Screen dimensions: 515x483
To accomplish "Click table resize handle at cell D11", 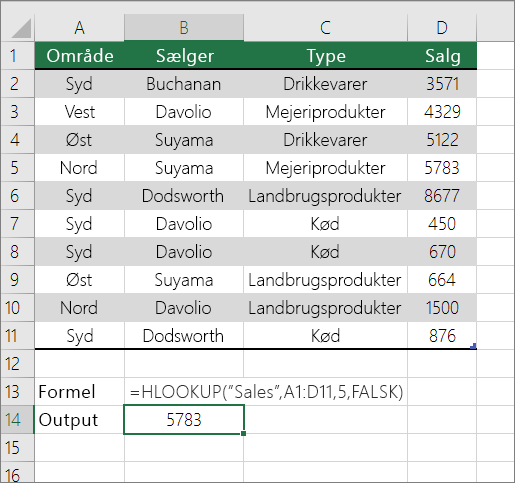I will (473, 347).
